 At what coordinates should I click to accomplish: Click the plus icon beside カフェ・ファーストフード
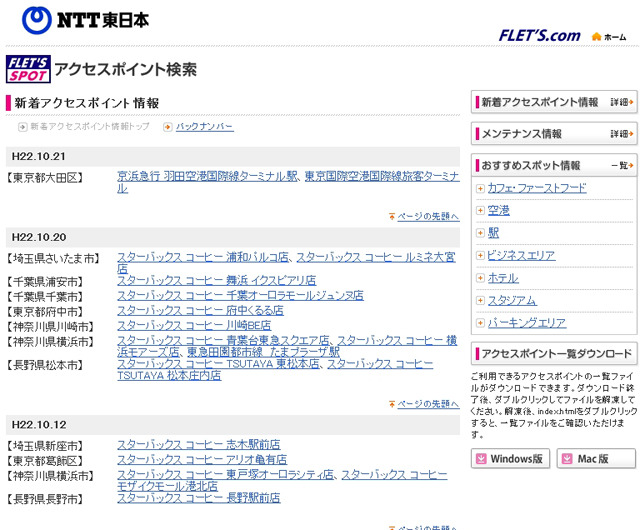480,188
